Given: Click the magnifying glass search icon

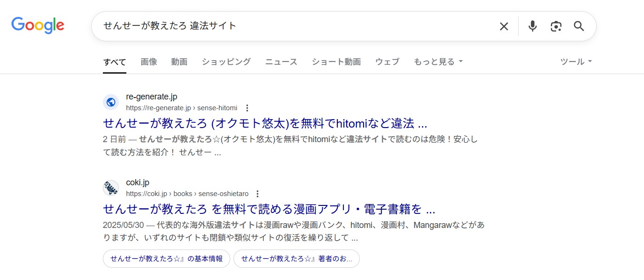Looking at the screenshot, I should tap(578, 26).
